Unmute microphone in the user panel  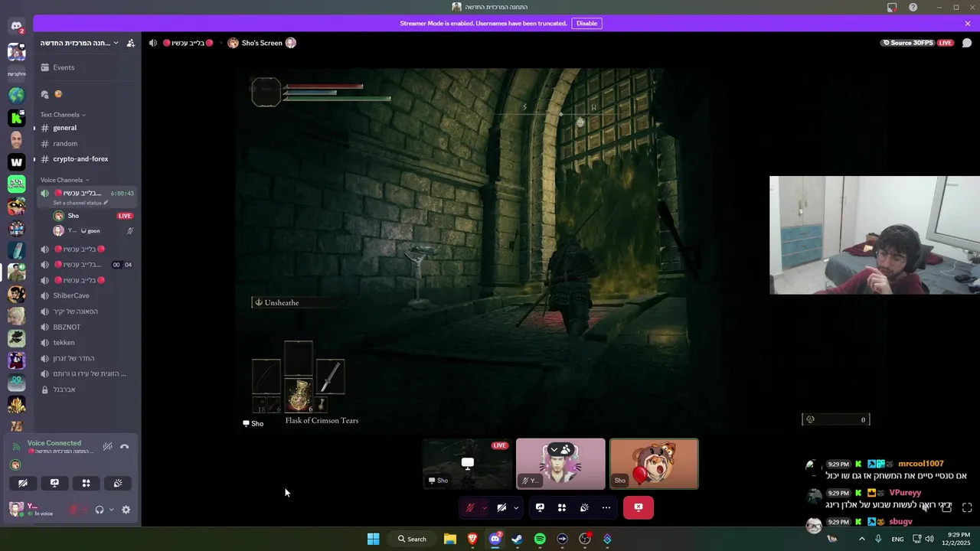tap(74, 510)
